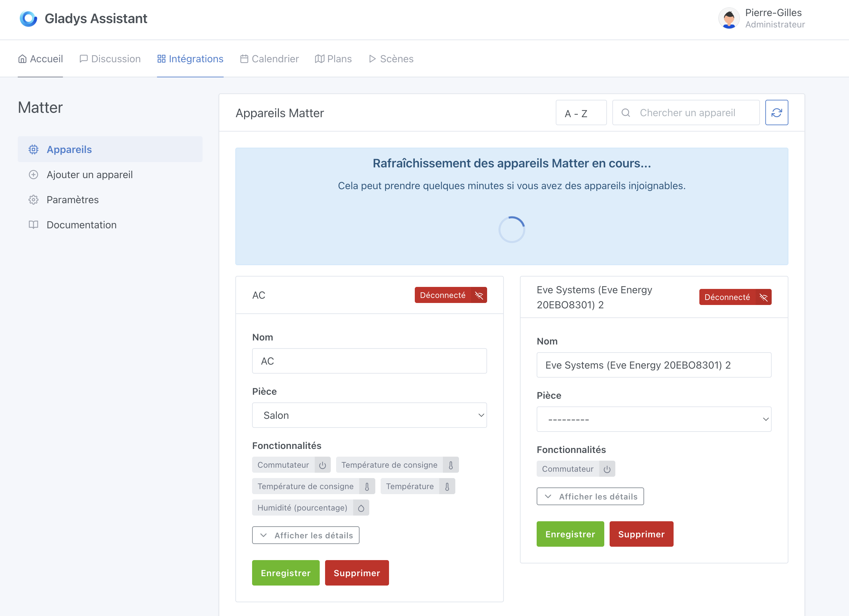Switch to the Calendrier tab
The width and height of the screenshot is (849, 616).
[x=269, y=59]
